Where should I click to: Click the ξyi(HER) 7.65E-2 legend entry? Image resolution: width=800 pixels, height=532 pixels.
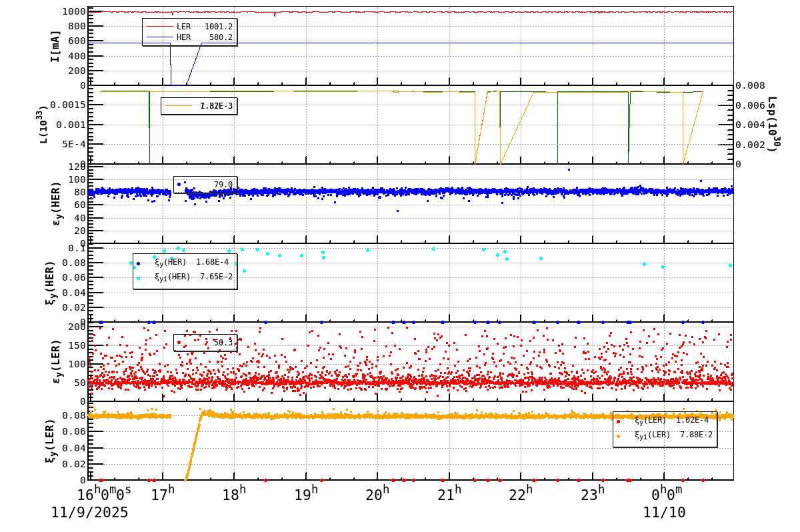(185, 277)
